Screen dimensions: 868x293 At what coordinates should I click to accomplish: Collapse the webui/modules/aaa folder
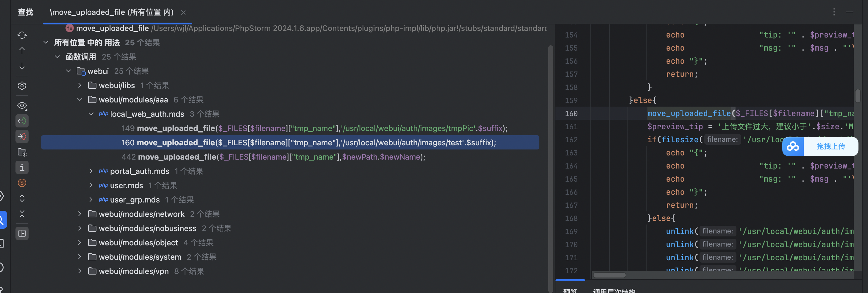click(79, 100)
